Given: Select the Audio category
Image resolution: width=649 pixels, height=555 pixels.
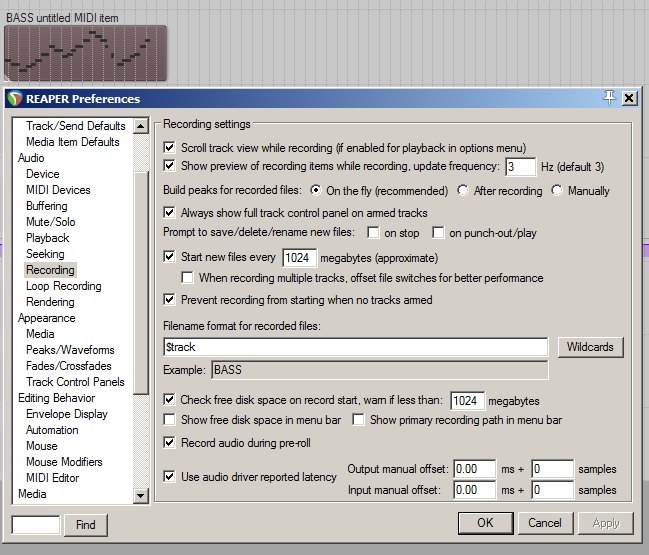Looking at the screenshot, I should [31, 158].
